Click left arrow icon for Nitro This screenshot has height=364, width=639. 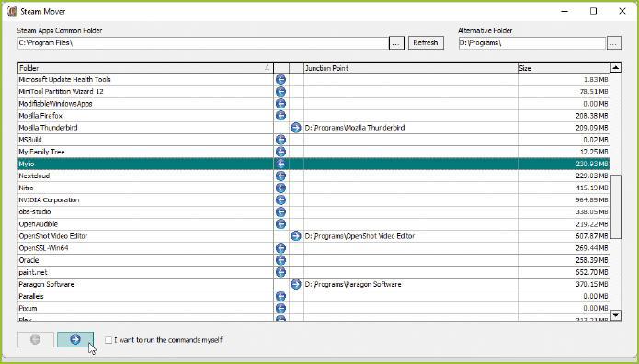pos(280,188)
